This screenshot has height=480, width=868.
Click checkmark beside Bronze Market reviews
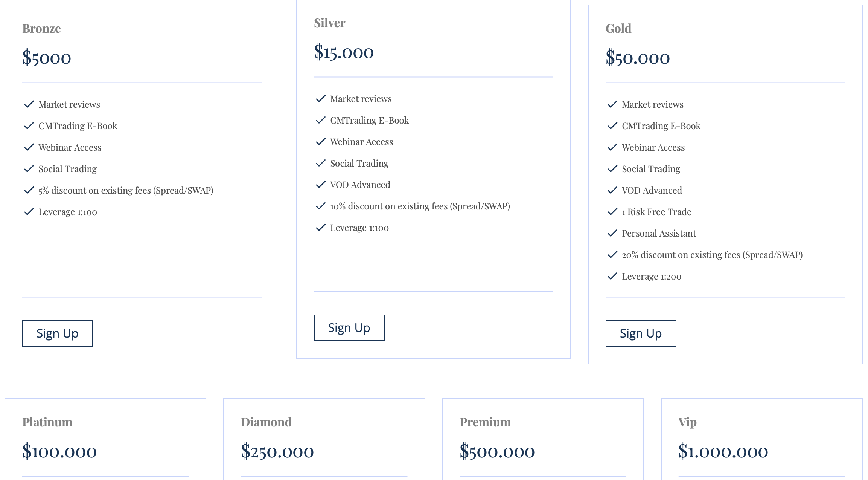(29, 104)
